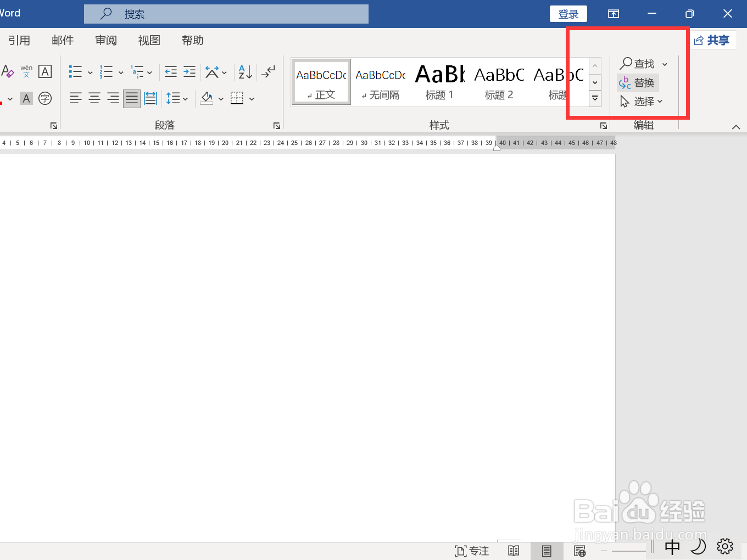Viewport: 747px width, 560px height.
Task: Open the Font dialog launcher
Action: [x=54, y=126]
